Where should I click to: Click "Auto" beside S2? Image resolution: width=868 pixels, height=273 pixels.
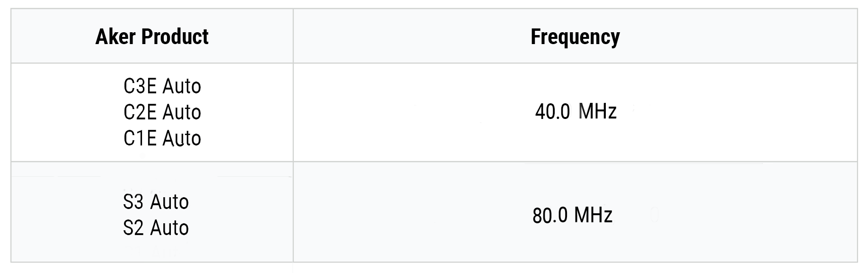[169, 228]
